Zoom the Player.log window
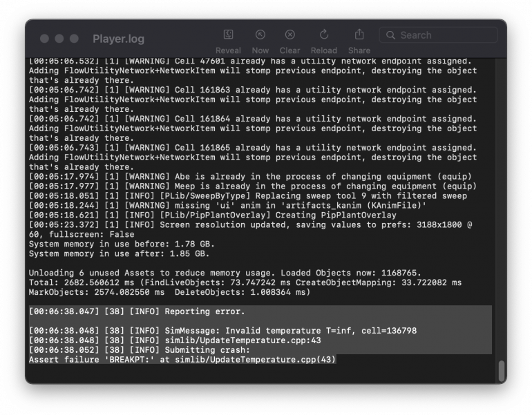 tap(74, 39)
